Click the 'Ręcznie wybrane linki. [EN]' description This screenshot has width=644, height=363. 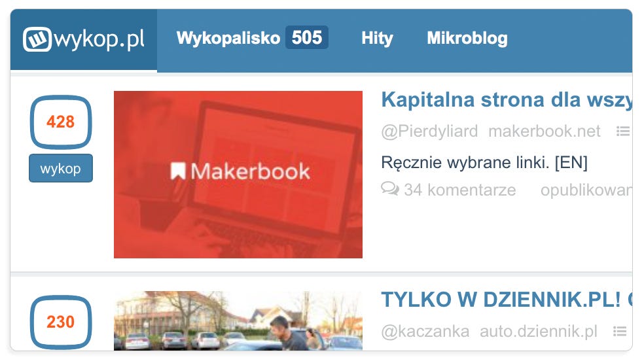[x=484, y=163]
